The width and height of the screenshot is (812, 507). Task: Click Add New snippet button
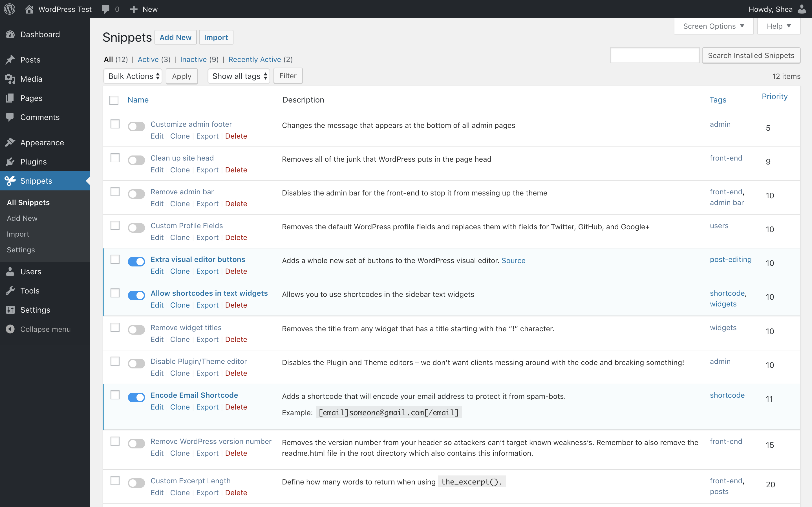click(176, 37)
